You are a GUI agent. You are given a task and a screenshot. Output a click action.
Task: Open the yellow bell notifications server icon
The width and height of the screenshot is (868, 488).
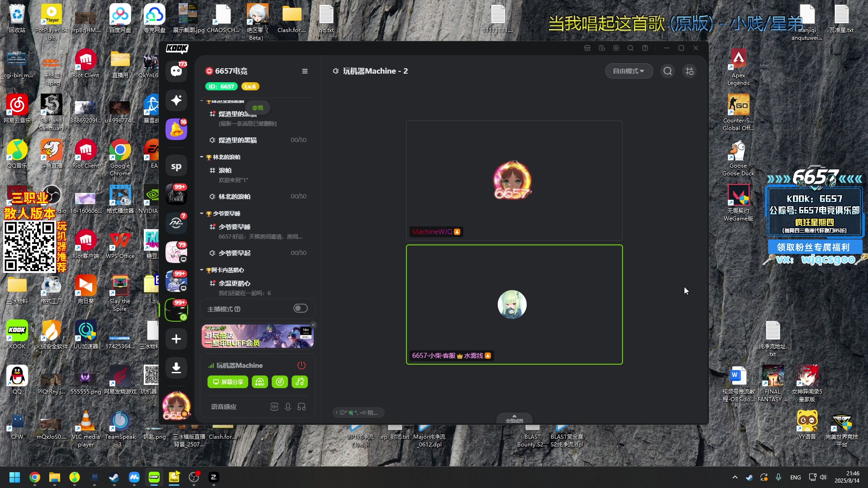[176, 129]
